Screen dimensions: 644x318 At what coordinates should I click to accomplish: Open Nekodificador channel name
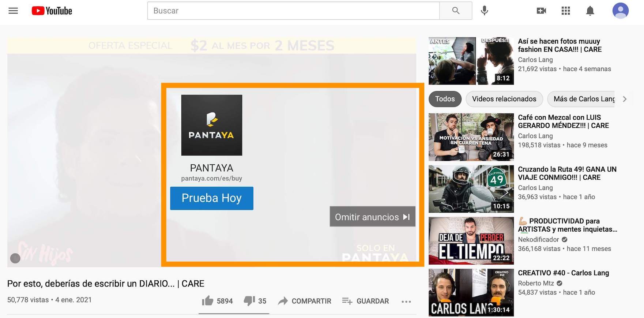pos(538,239)
